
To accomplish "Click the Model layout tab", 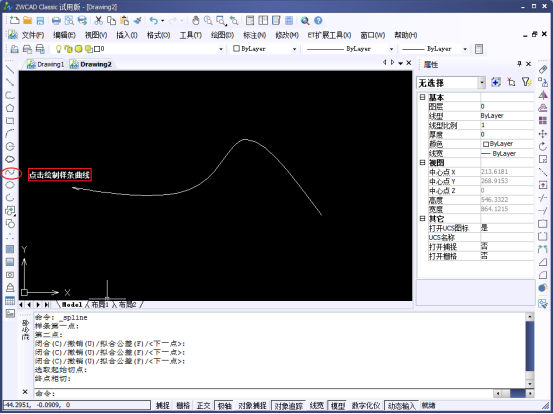I will click(72, 304).
